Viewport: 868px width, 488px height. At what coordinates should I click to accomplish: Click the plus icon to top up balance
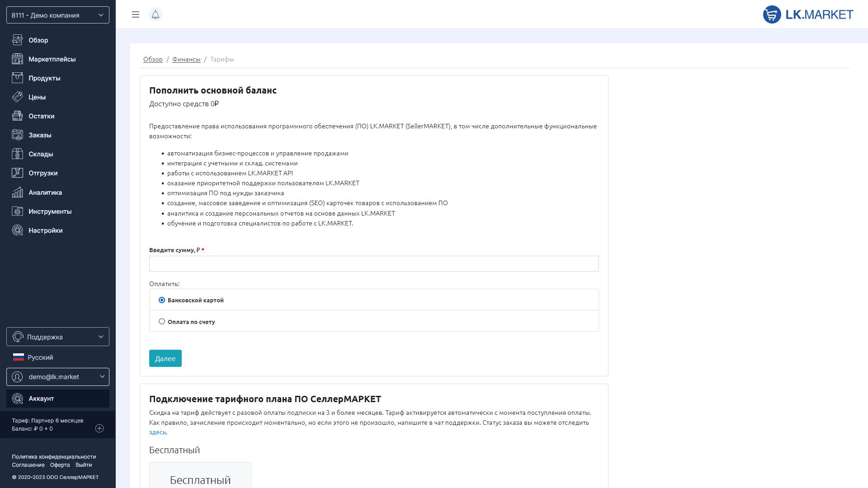point(99,428)
